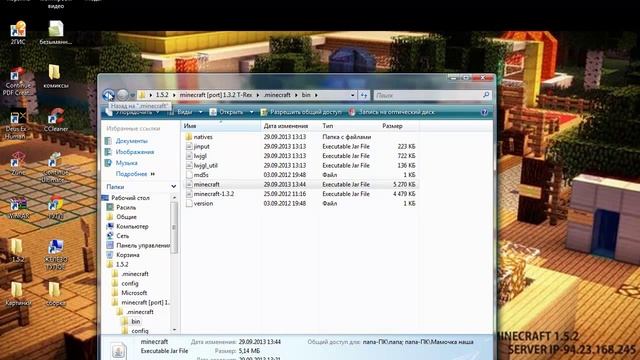
Task: Select the Безымянн... desktop file
Action: pos(56,33)
